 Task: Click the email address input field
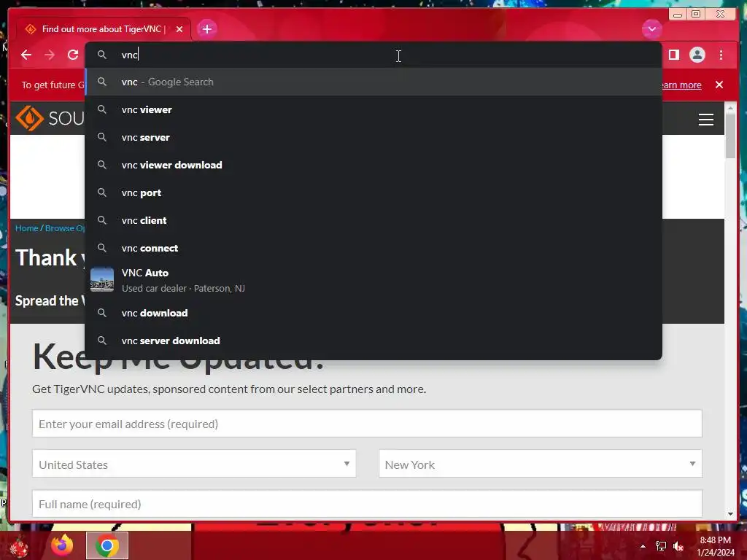pyautogui.click(x=367, y=424)
